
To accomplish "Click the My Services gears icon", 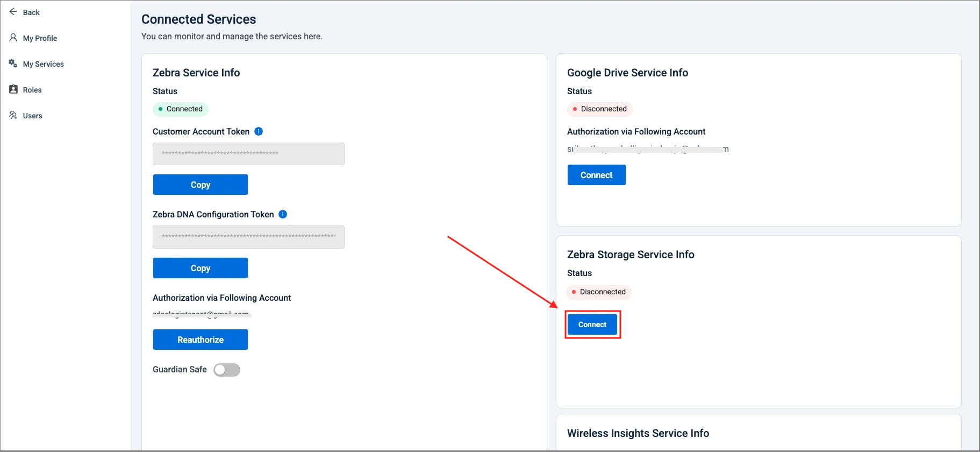I will click(13, 63).
